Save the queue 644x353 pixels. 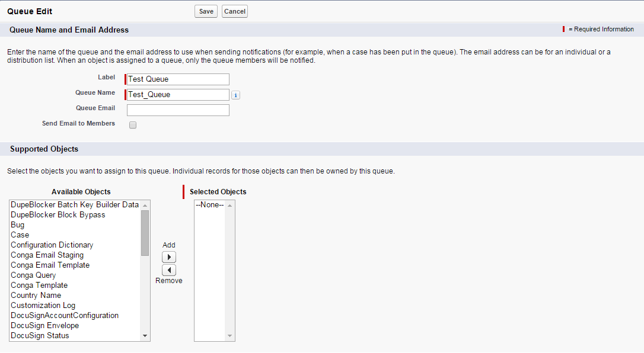click(206, 11)
